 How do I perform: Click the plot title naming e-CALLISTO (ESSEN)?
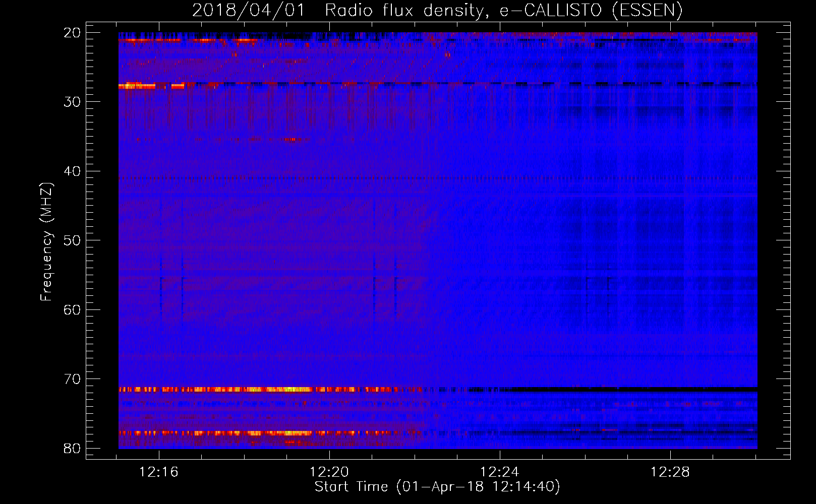click(437, 11)
